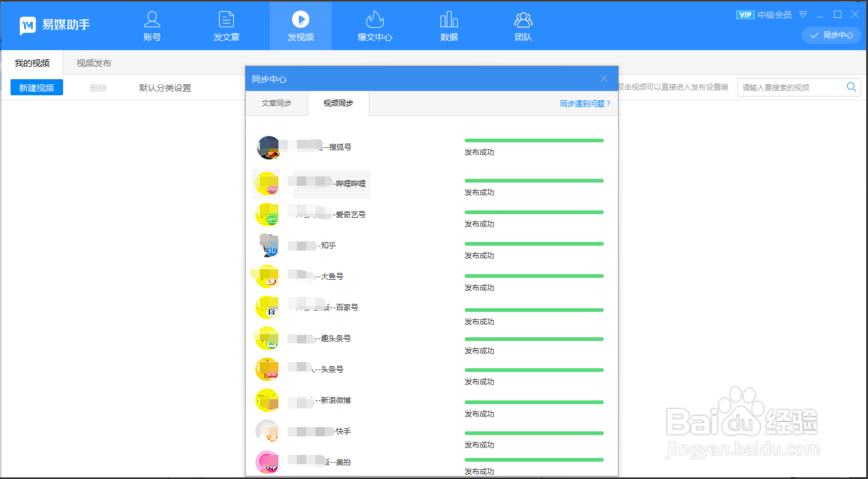Screen dimensions: 868x479
Task: Click the search magnifier icon
Action: tap(851, 87)
